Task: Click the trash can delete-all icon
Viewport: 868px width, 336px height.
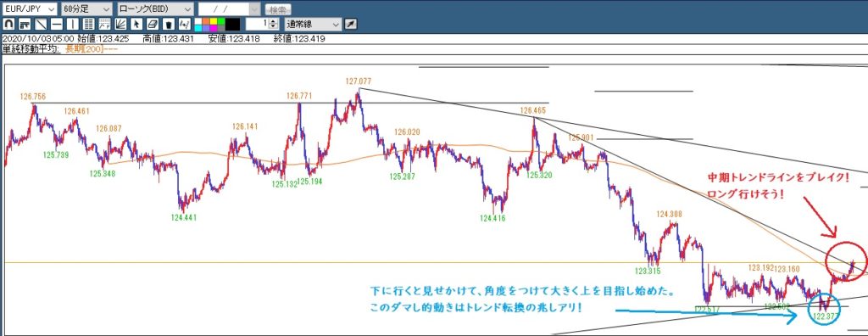Action: tap(169, 25)
